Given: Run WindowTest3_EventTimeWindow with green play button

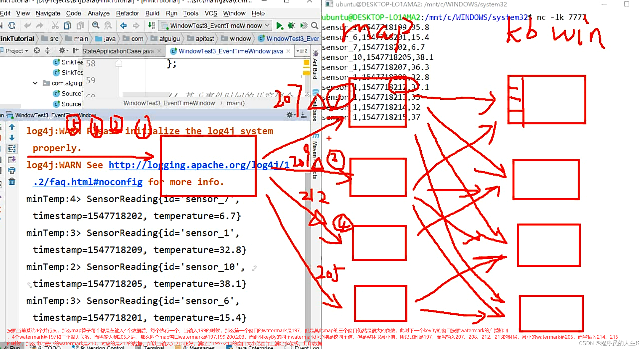Looking at the screenshot, I should pos(279,26).
